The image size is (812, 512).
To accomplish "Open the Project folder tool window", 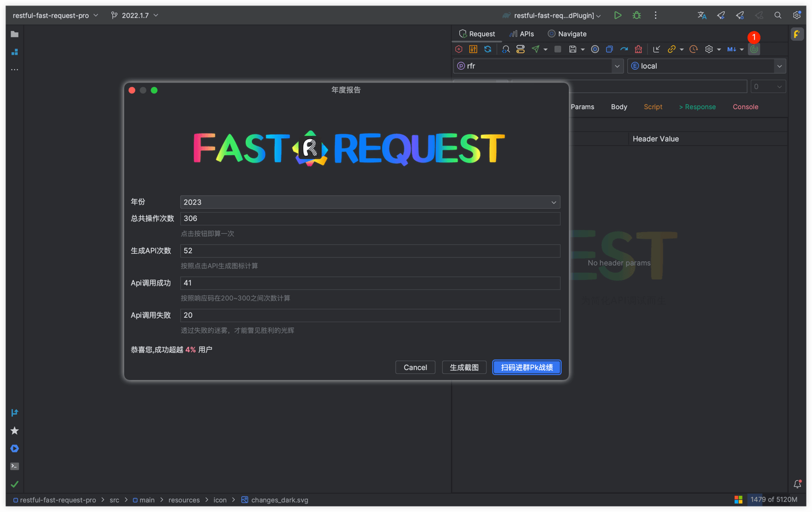I will pyautogui.click(x=14, y=35).
